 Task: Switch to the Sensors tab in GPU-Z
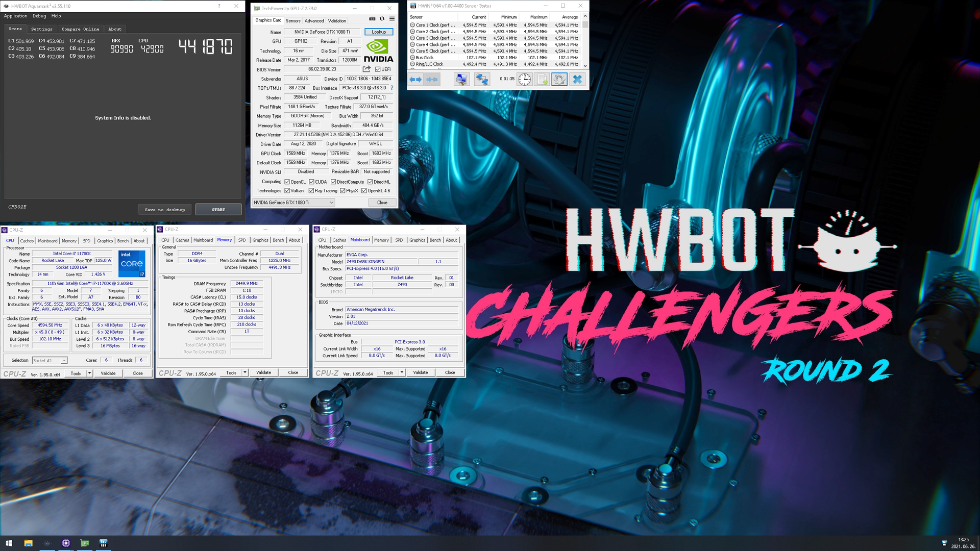click(x=293, y=21)
